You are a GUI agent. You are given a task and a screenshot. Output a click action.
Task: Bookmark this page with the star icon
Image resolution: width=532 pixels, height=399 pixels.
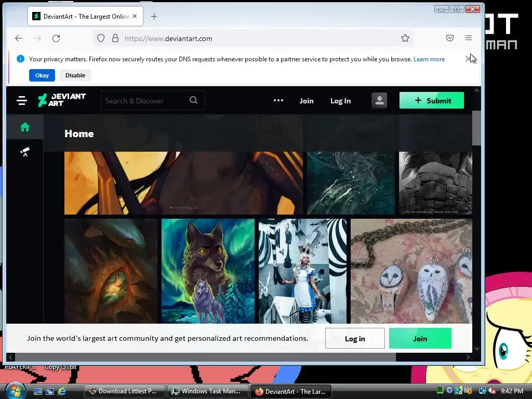pyautogui.click(x=405, y=38)
